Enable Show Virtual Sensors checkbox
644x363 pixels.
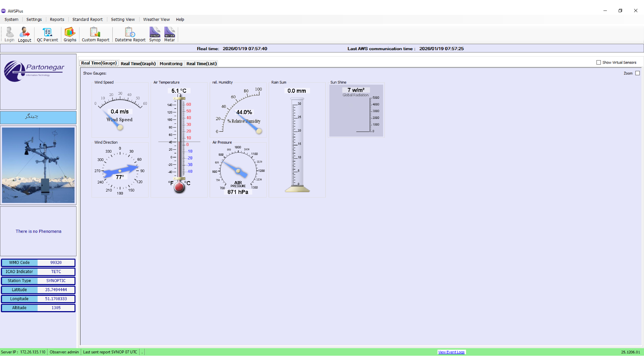coord(598,62)
